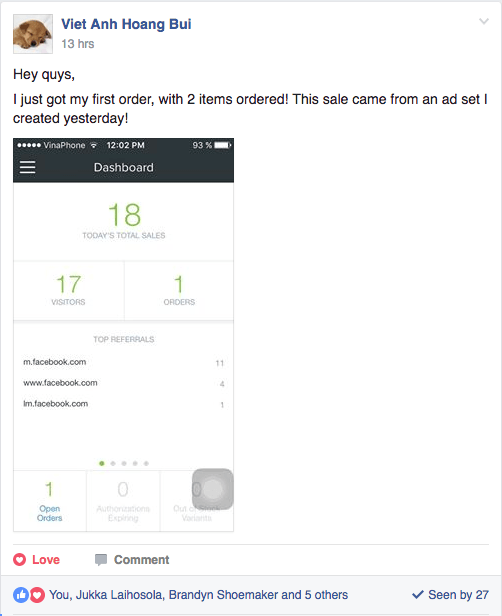Tap the hamburger menu in Dashboard

[27, 167]
